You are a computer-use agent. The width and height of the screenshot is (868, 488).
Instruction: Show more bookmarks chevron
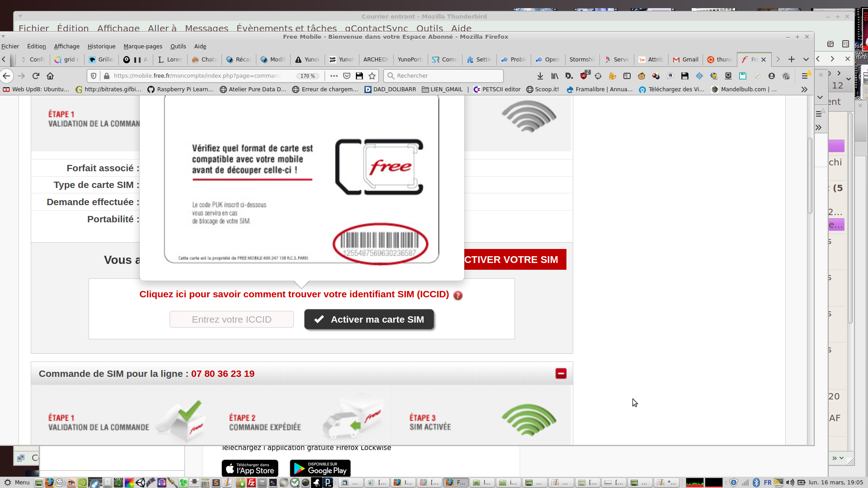tap(804, 89)
